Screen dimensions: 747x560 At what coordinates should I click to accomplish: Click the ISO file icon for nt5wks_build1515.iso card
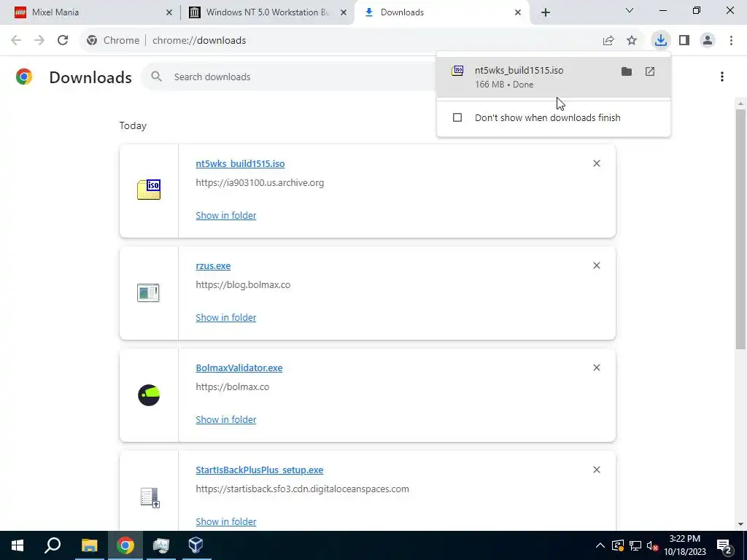(149, 190)
